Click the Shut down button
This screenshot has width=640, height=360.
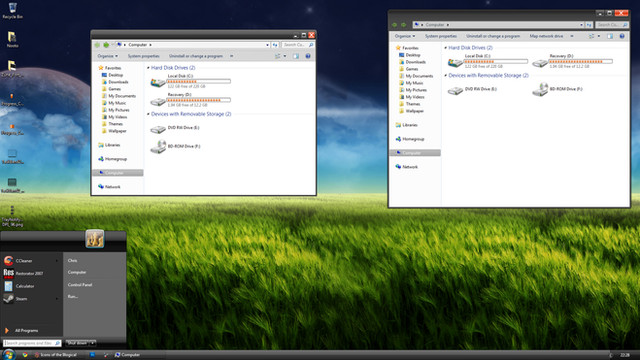pyautogui.click(x=78, y=343)
